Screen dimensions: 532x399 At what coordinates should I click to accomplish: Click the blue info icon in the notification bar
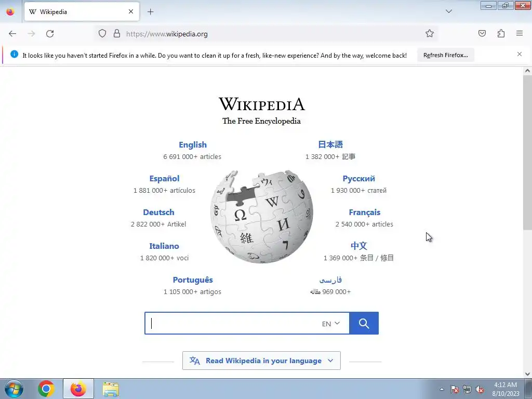[x=14, y=54]
